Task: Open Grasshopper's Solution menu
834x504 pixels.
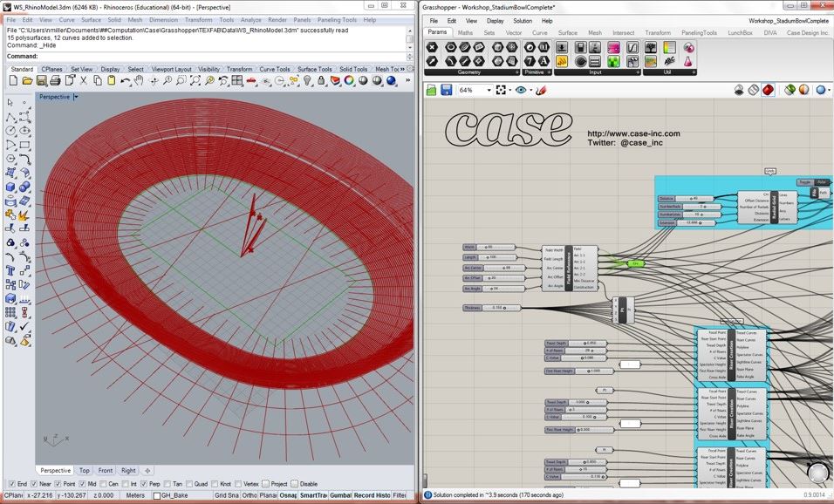Action: [x=522, y=21]
